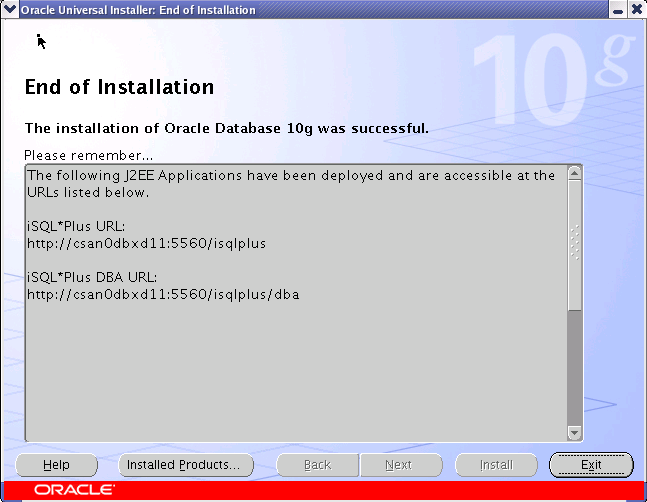Click the disabled Back button
Image resolution: width=647 pixels, height=502 pixels.
tap(317, 465)
